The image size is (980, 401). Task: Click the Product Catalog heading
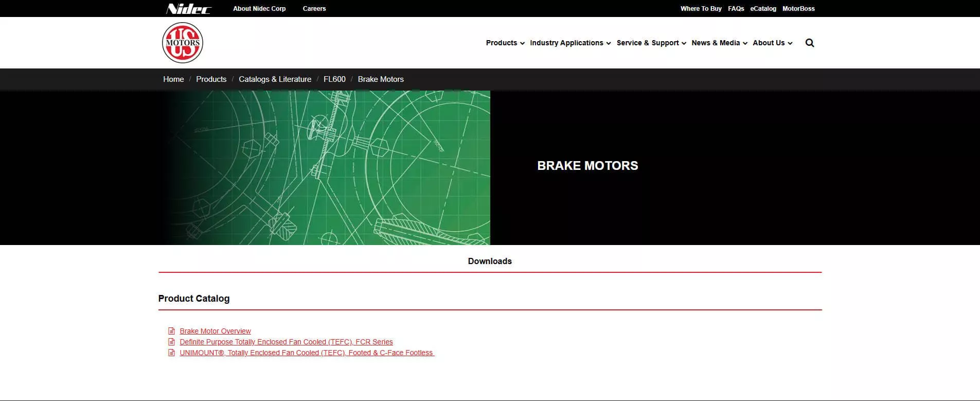pyautogui.click(x=194, y=299)
